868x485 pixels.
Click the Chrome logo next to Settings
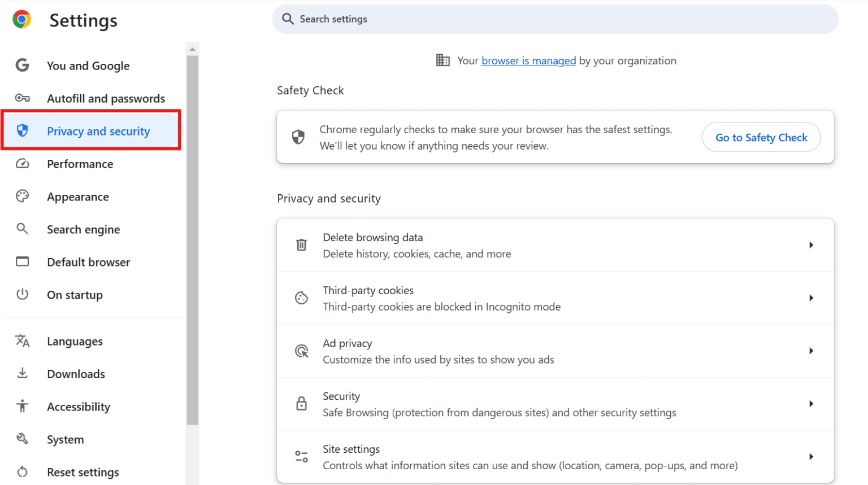[x=21, y=19]
